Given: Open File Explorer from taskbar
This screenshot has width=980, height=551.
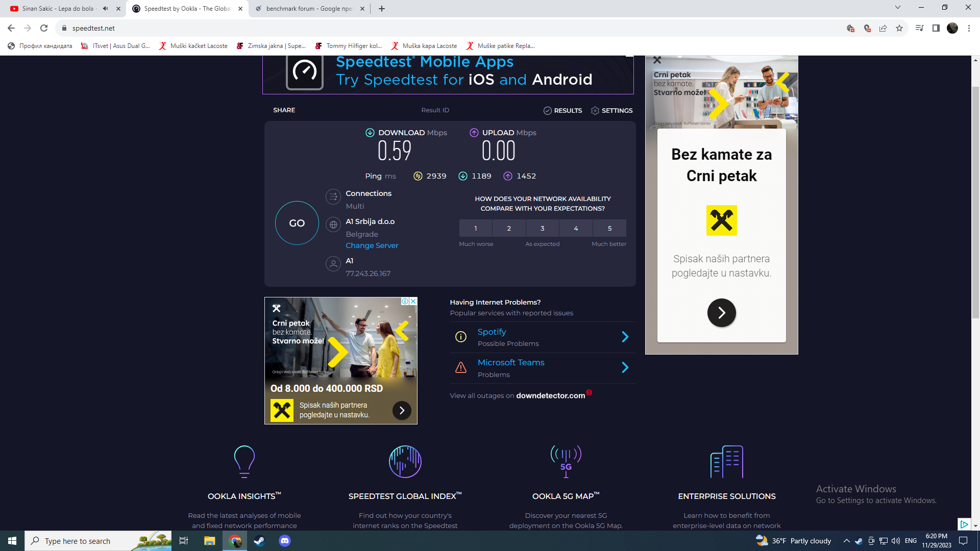Looking at the screenshot, I should click(x=209, y=541).
